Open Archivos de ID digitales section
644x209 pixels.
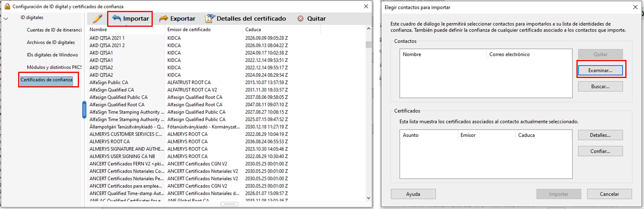pyautogui.click(x=51, y=42)
